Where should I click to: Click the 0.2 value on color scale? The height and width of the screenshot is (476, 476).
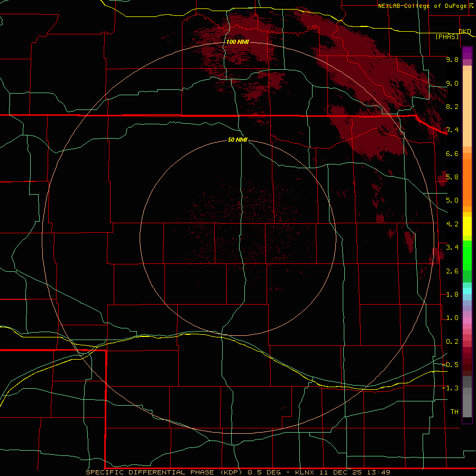click(452, 342)
